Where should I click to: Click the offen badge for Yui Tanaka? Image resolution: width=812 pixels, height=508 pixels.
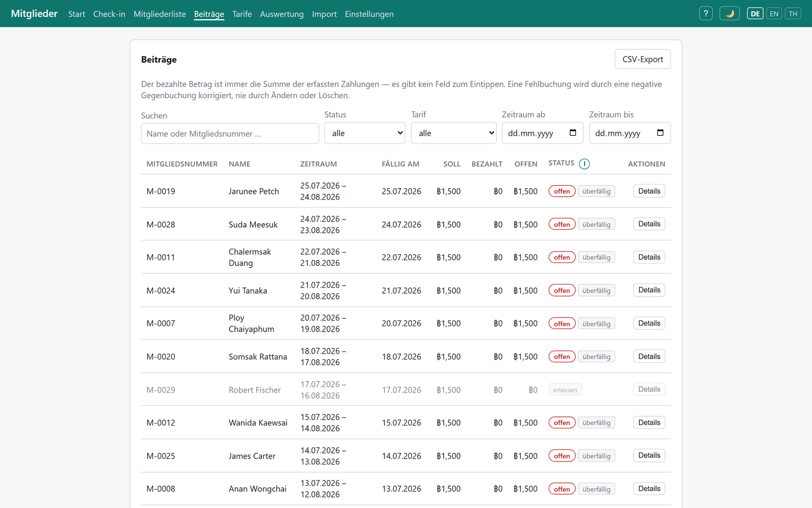coord(561,290)
